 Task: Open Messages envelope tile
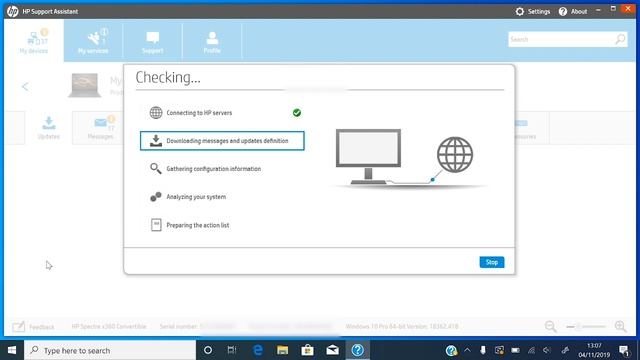pos(100,127)
